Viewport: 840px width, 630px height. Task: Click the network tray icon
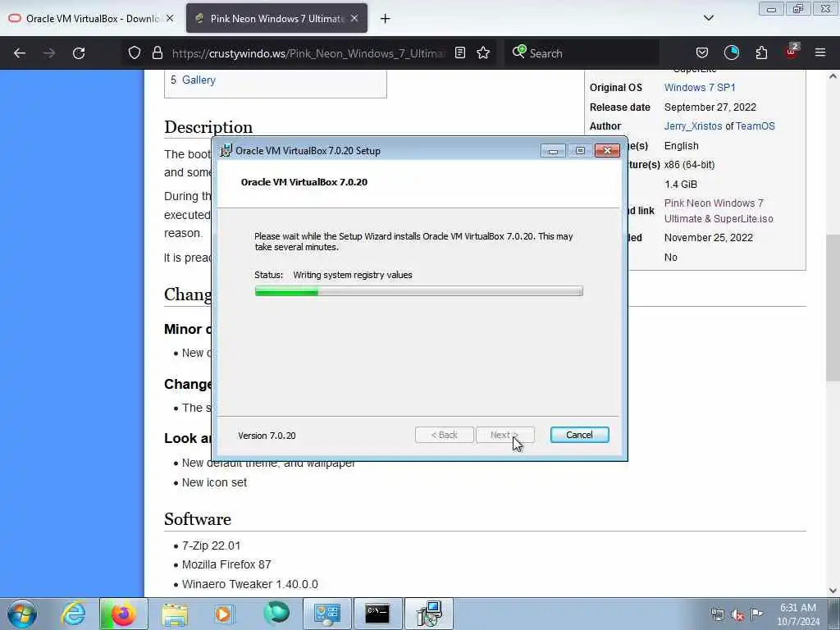coord(717,614)
